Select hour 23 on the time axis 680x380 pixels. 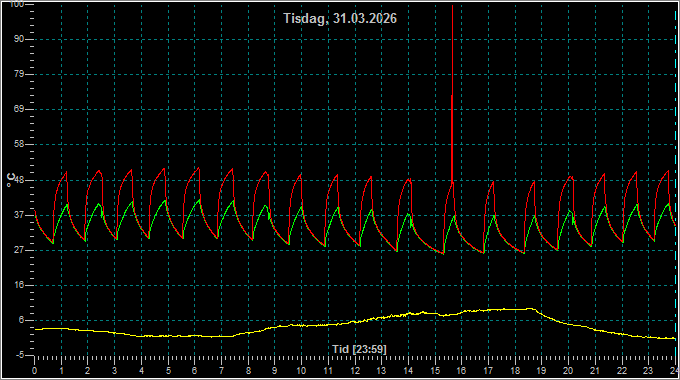pos(648,371)
